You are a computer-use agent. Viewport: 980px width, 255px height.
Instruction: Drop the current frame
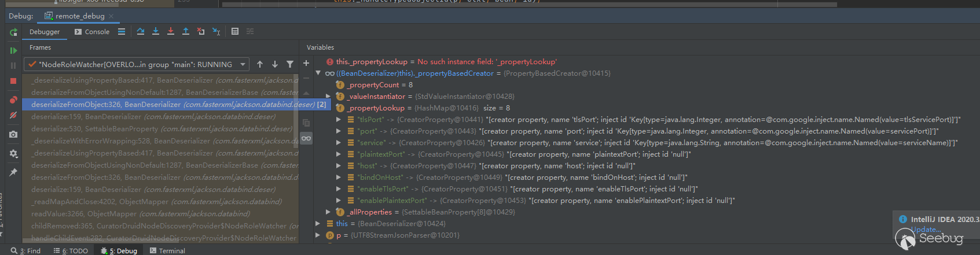[201, 31]
